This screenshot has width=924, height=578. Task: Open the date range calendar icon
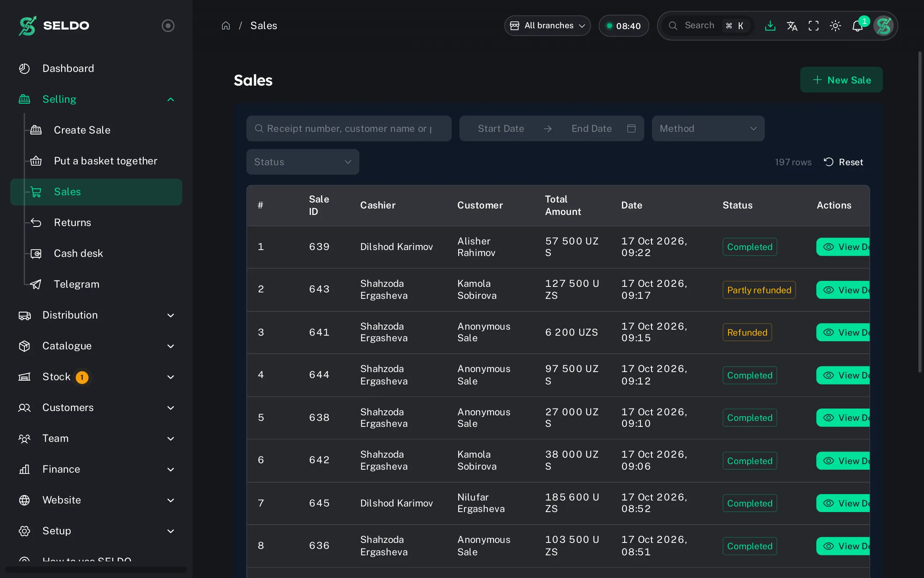pos(631,128)
